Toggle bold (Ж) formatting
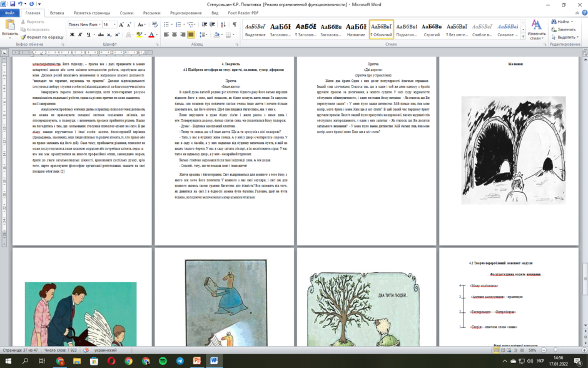Image resolution: width=588 pixels, height=368 pixels. [x=72, y=35]
